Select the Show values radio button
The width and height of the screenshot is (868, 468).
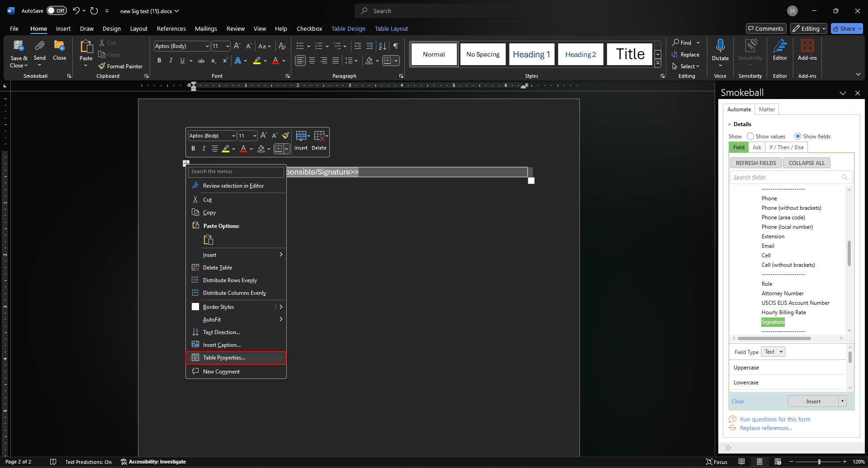(x=750, y=136)
